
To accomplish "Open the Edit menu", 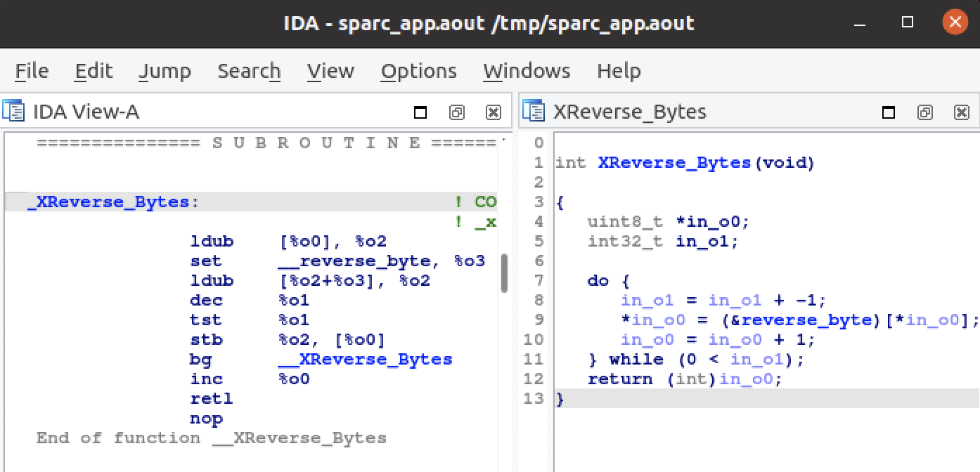I will 94,71.
